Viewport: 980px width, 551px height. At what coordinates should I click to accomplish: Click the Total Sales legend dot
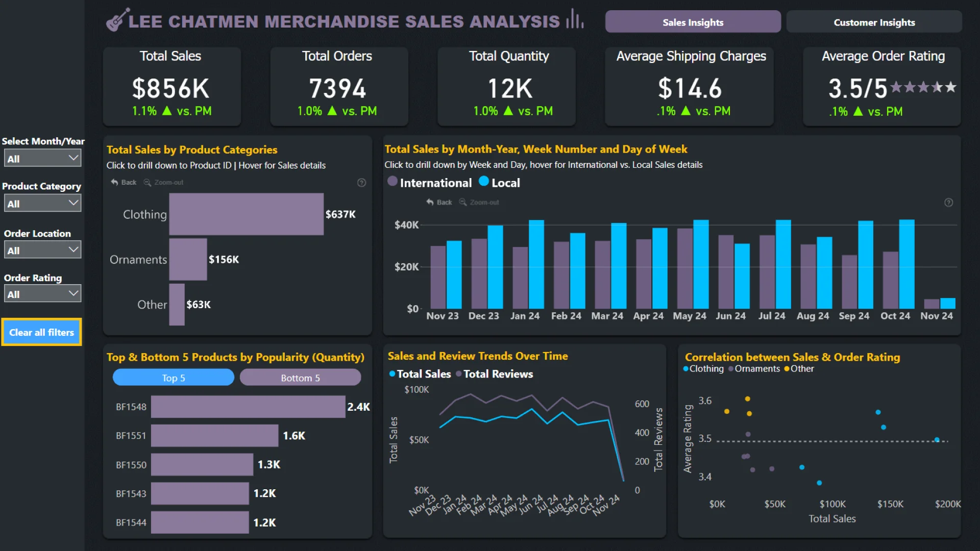tap(392, 374)
